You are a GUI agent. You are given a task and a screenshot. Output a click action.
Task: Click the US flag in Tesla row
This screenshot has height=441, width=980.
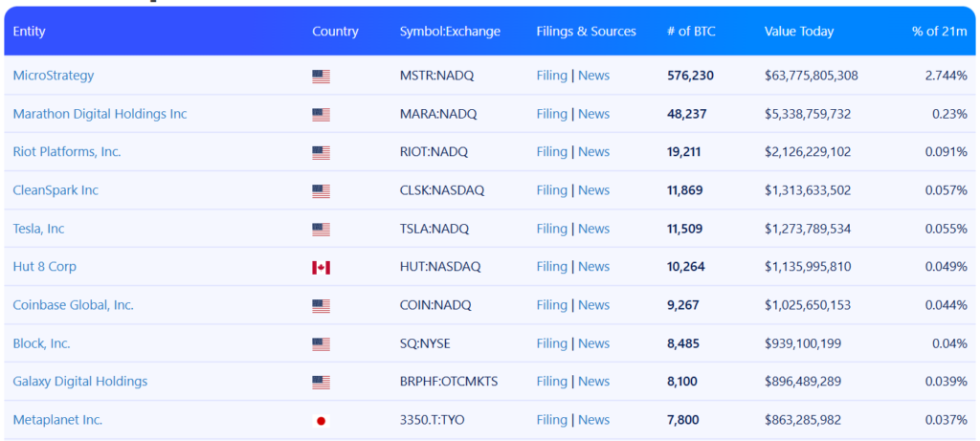(x=321, y=230)
